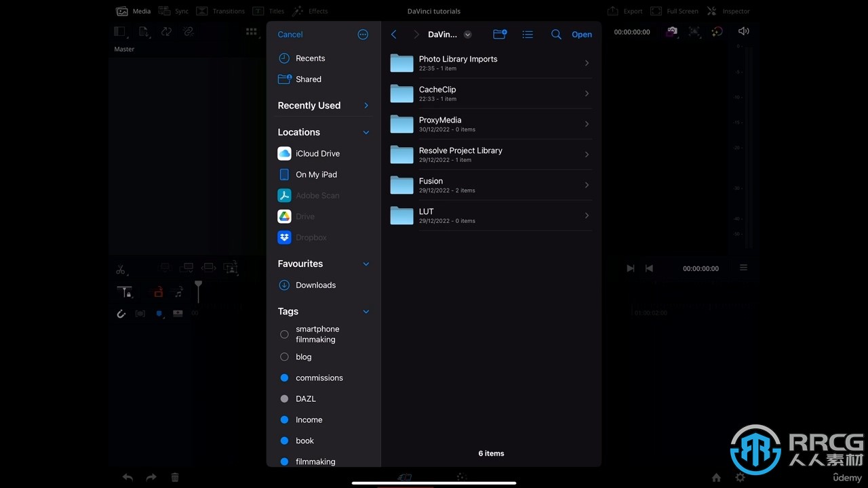Open the CacheClip folder chevron
This screenshot has width=868, height=488.
[x=587, y=94]
